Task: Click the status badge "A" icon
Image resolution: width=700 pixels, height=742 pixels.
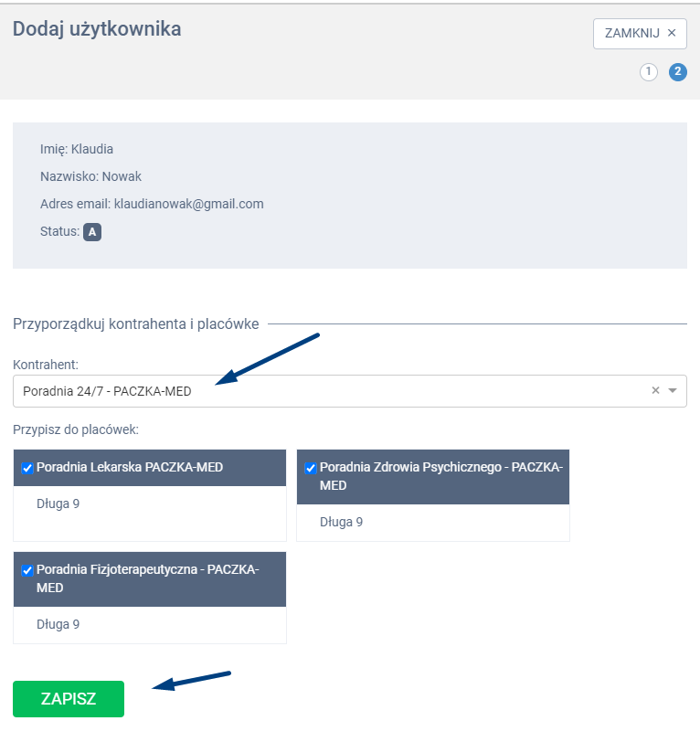Action: click(x=92, y=232)
